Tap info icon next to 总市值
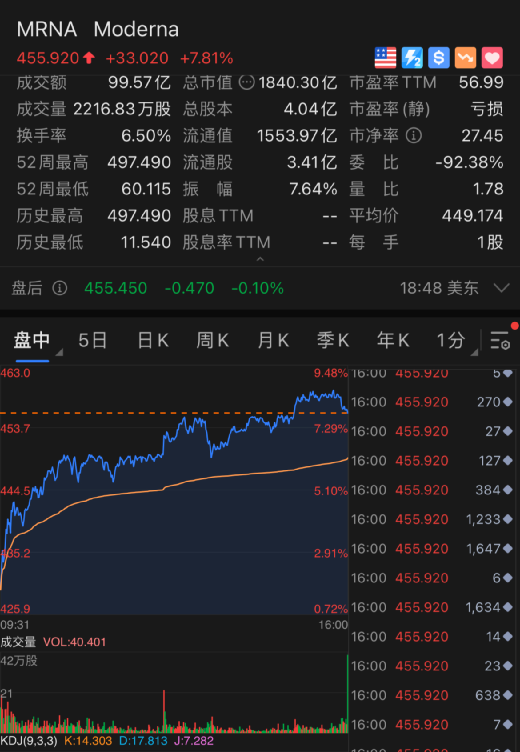Image resolution: width=520 pixels, height=752 pixels. pos(247,82)
